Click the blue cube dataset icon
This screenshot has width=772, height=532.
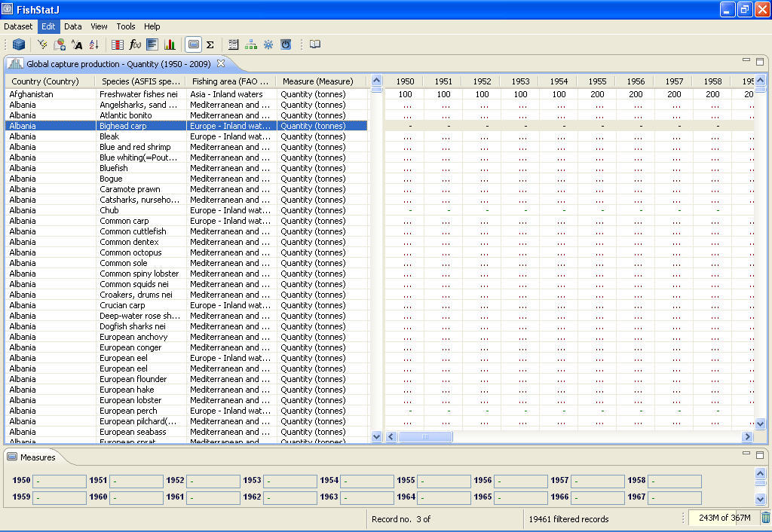tap(19, 44)
